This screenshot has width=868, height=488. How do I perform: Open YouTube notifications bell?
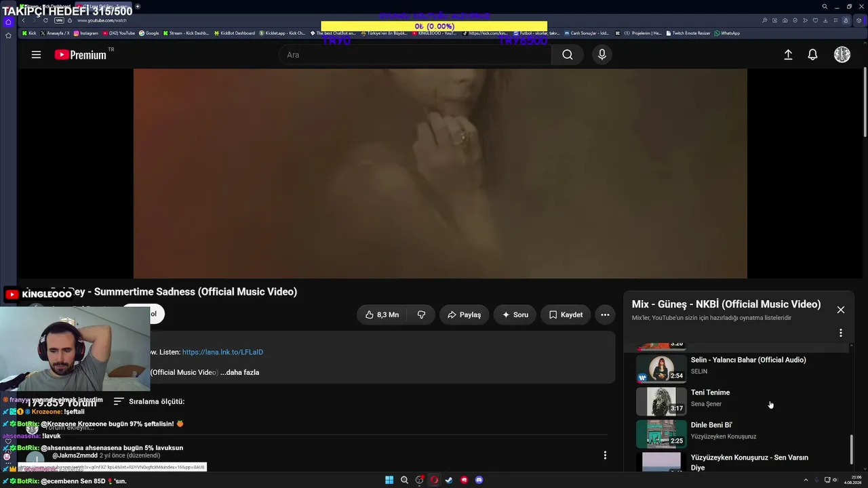[812, 55]
